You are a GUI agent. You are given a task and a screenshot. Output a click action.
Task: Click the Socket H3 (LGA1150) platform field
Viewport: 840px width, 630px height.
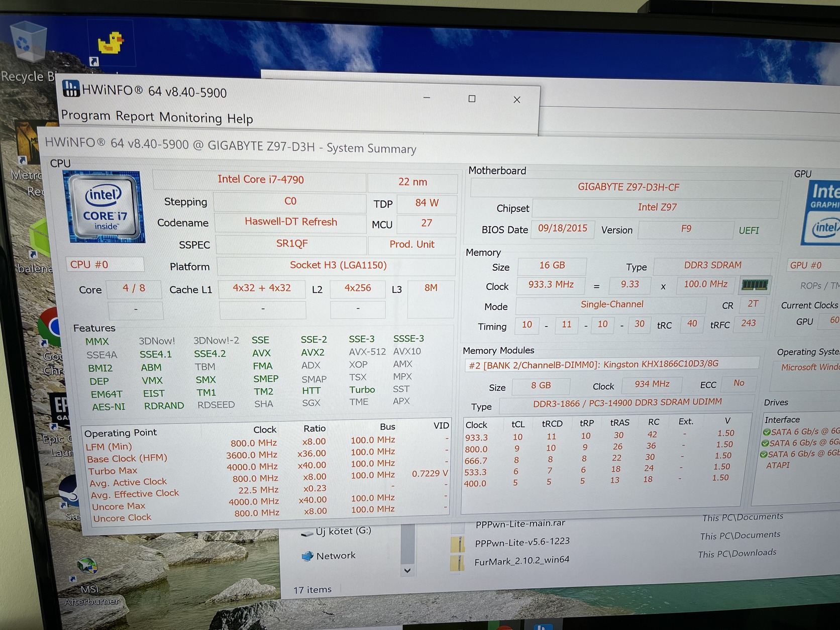(x=337, y=265)
